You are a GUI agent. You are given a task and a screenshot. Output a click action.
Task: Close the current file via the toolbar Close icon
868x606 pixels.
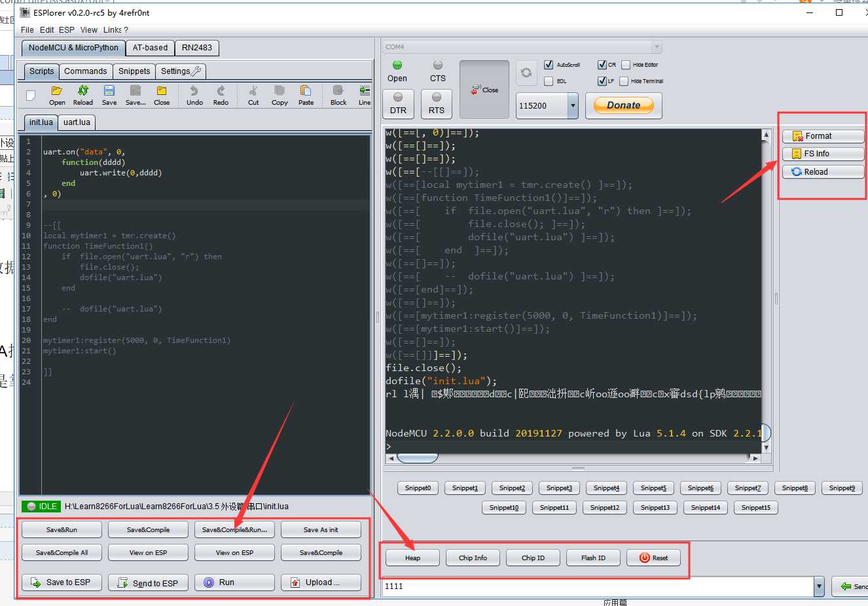pos(162,95)
